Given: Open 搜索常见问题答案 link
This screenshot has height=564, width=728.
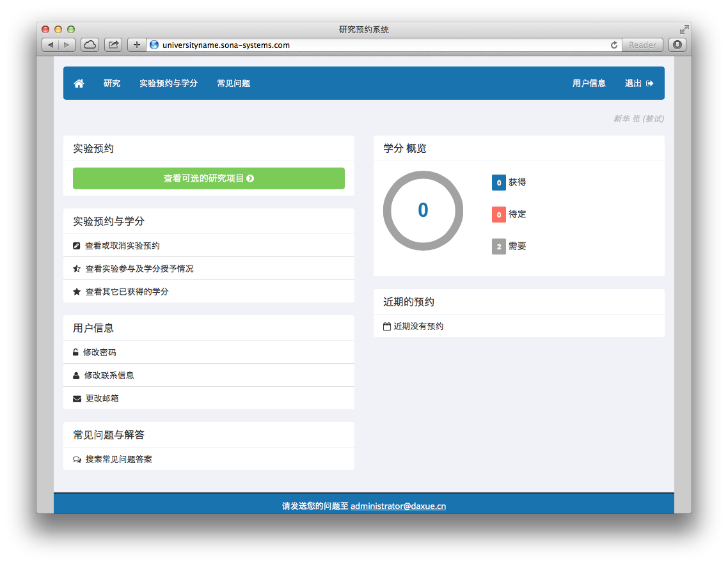Looking at the screenshot, I should tap(119, 459).
